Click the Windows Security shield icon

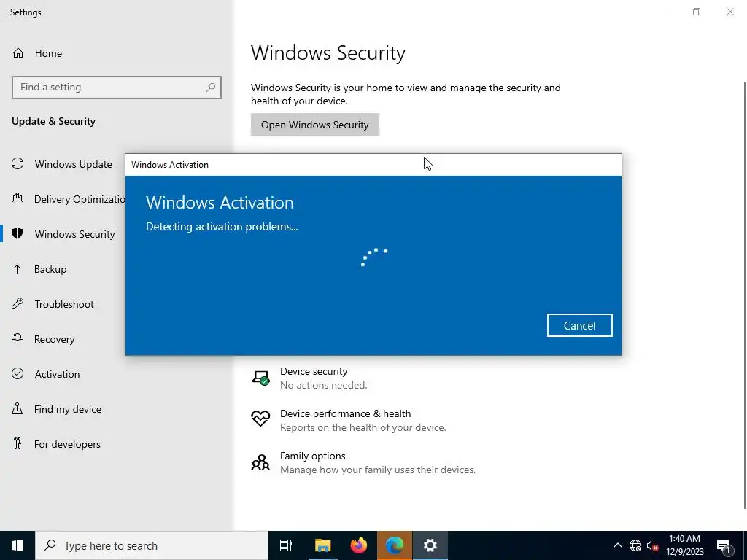pos(18,233)
